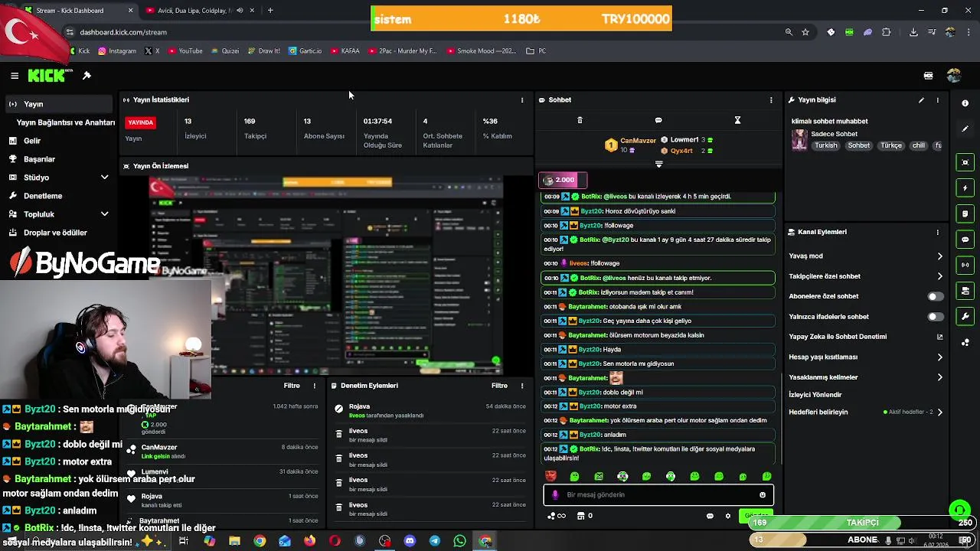The height and width of the screenshot is (551, 980).
Task: Click the wrench icon in right sidebar
Action: [x=965, y=316]
